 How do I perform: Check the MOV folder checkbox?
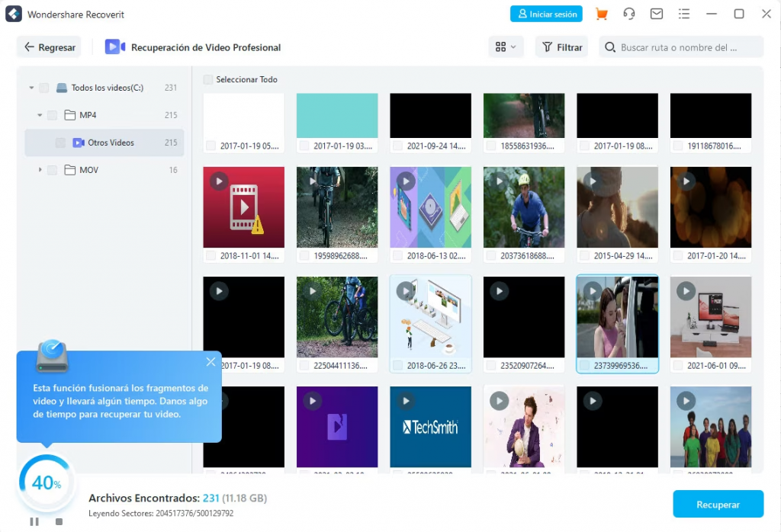click(52, 170)
